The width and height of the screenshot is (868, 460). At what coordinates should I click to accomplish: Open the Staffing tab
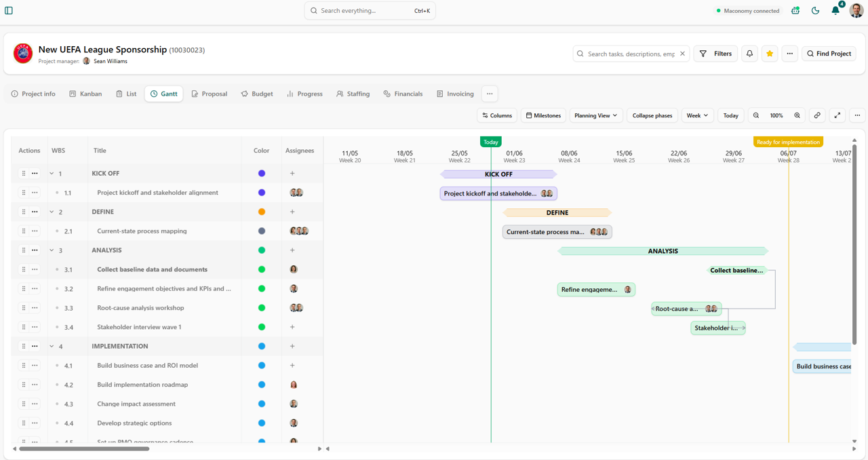[x=353, y=94]
